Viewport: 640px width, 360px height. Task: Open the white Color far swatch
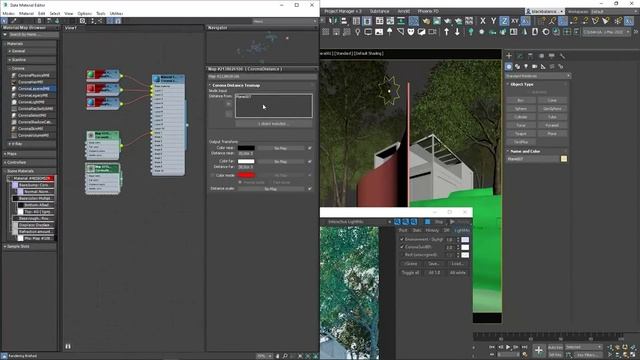tap(246, 162)
